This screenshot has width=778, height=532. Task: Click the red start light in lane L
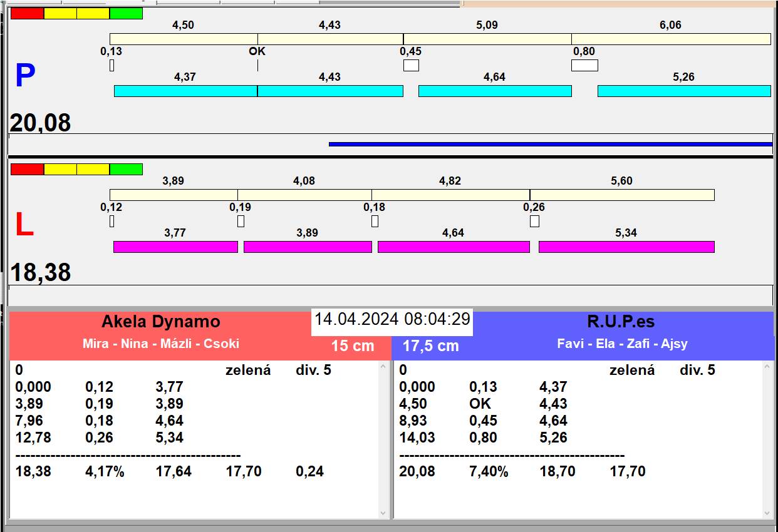28,169
